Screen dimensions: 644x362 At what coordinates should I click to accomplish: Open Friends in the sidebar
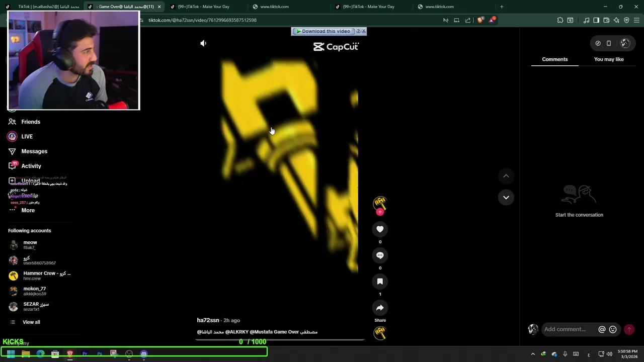click(x=31, y=122)
